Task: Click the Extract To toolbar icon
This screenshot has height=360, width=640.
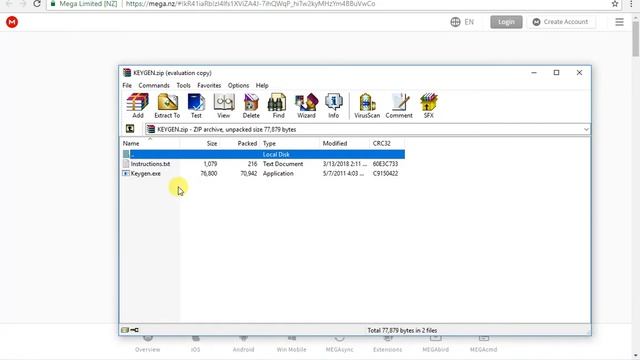Action: (x=167, y=106)
